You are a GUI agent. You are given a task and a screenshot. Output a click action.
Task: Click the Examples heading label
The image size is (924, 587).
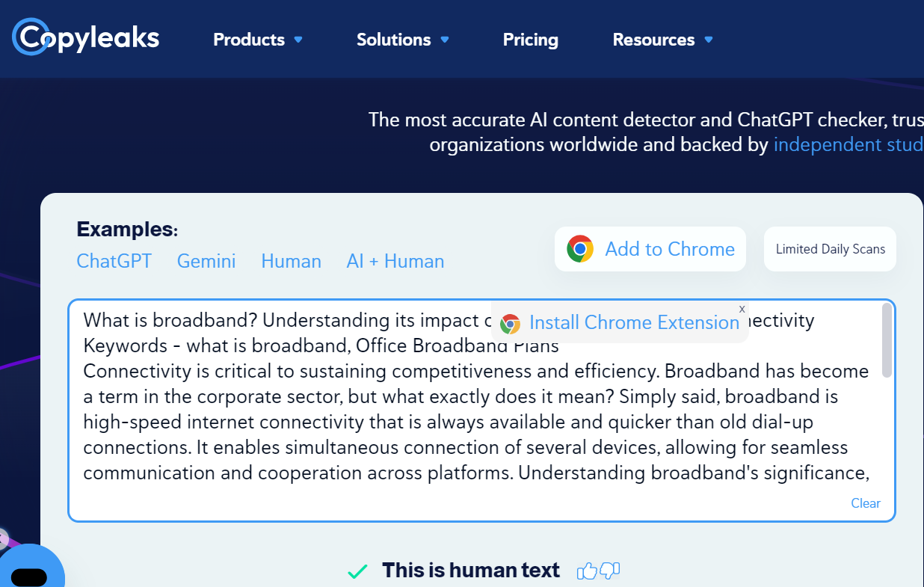127,230
